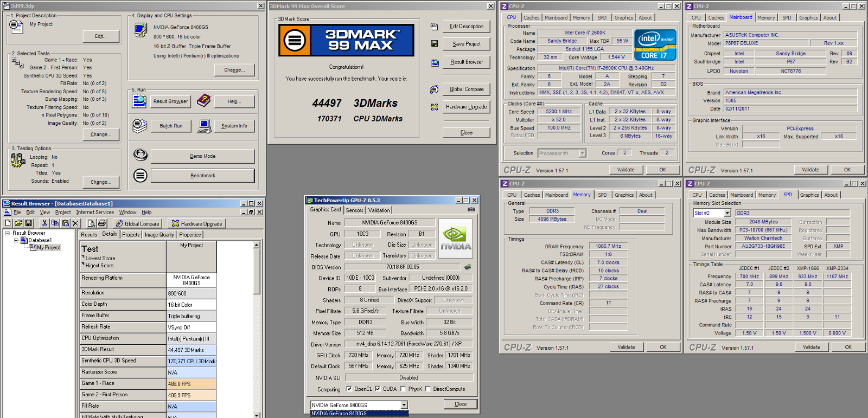Open the Processor #1 selection dropdown in CPU-Z
868x418 pixels.
click(582, 153)
